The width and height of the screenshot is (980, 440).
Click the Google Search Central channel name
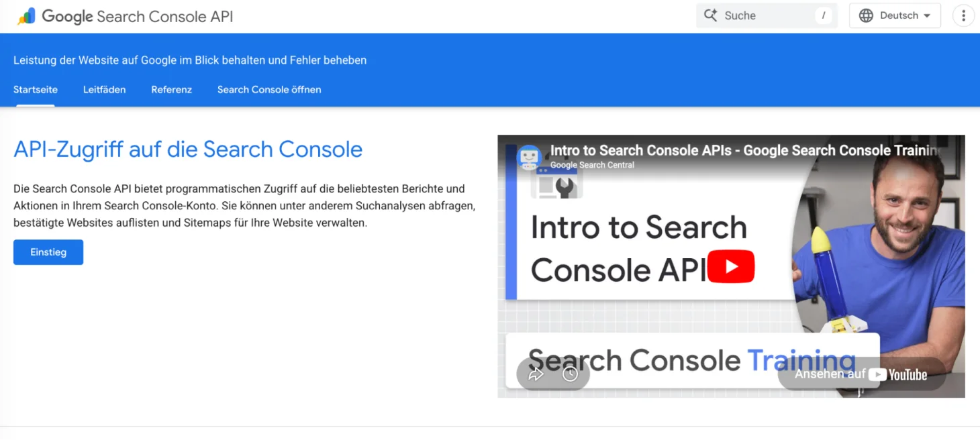click(592, 165)
